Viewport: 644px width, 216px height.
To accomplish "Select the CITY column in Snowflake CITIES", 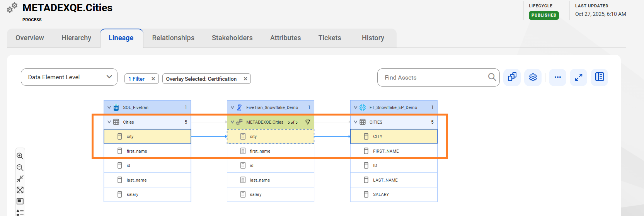I will pyautogui.click(x=394, y=136).
